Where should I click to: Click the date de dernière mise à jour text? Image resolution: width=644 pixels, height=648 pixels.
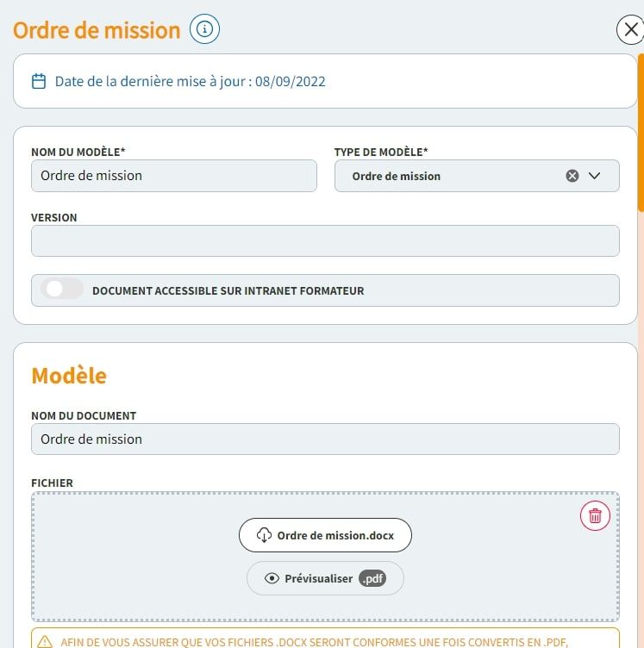(190, 82)
